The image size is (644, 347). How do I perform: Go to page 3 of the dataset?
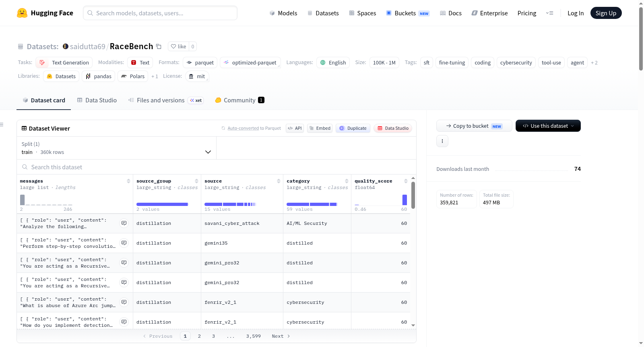coord(213,336)
